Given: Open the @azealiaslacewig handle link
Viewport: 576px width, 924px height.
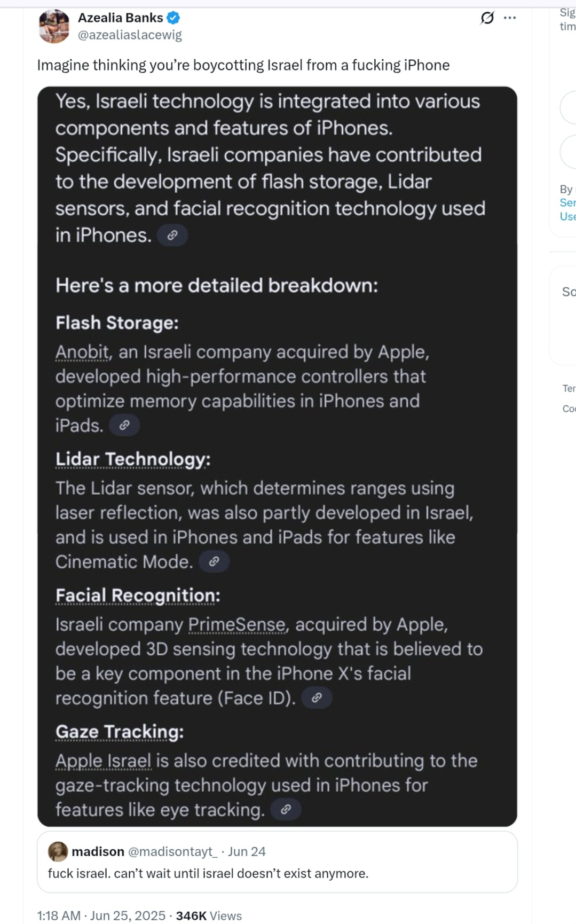Looking at the screenshot, I should coord(130,35).
